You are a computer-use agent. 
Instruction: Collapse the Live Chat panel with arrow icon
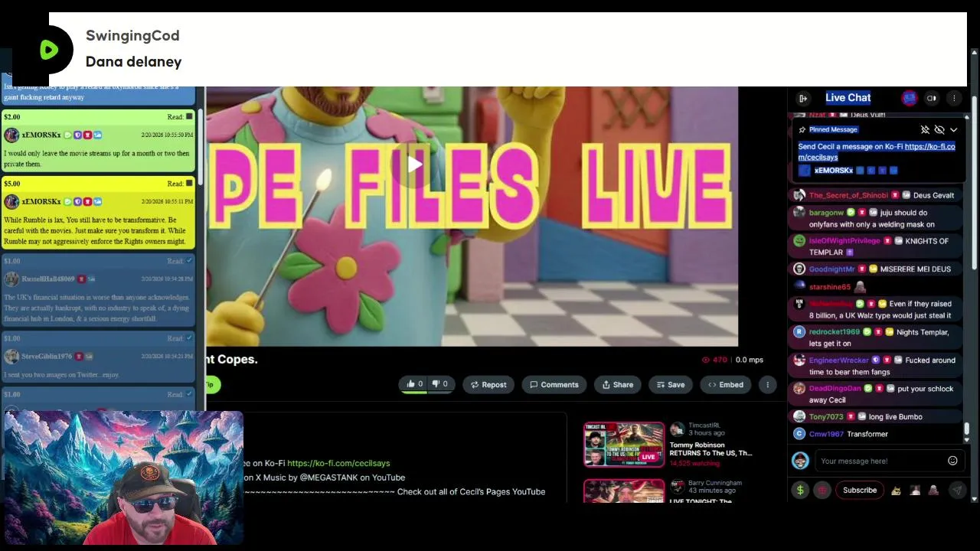(802, 98)
